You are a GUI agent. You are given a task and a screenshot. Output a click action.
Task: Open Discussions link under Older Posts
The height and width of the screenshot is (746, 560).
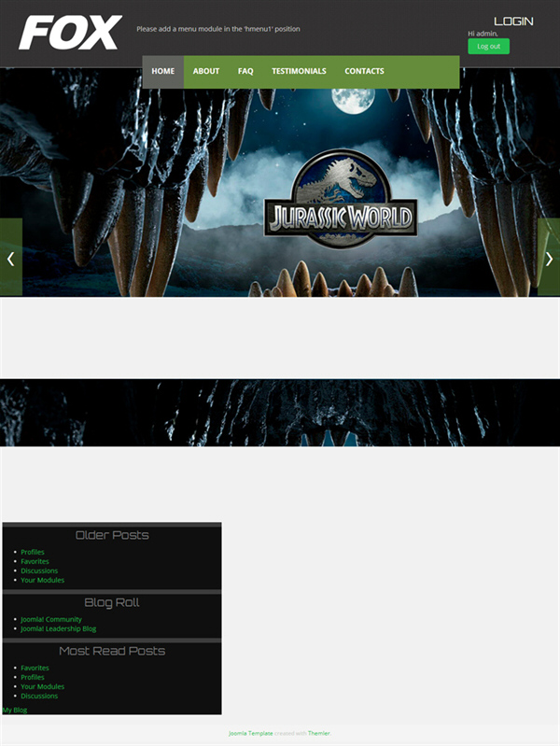[39, 570]
